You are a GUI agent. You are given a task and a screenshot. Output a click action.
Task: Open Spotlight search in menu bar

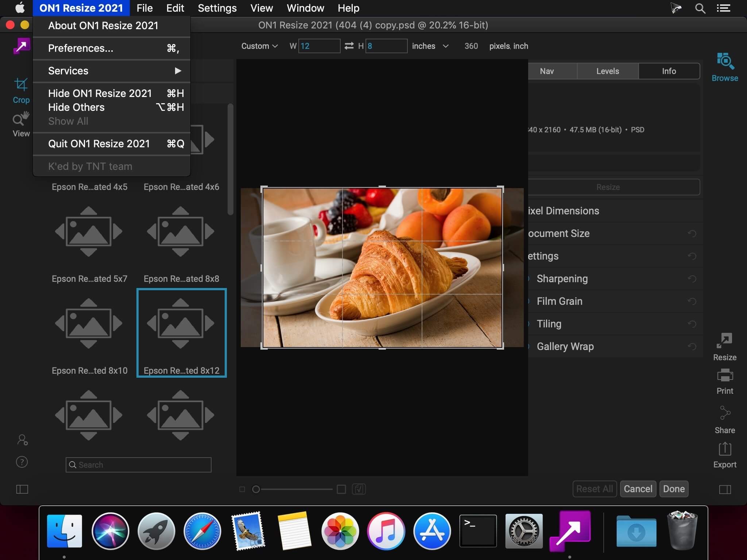700,8
